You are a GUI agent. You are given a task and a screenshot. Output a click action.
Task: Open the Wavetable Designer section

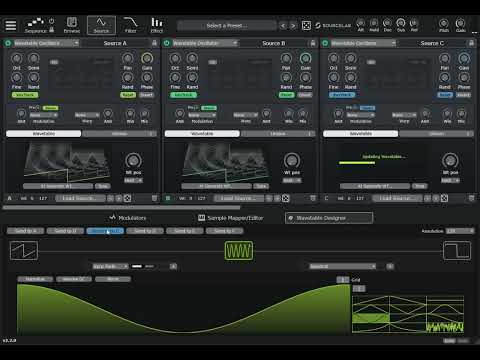(x=329, y=218)
